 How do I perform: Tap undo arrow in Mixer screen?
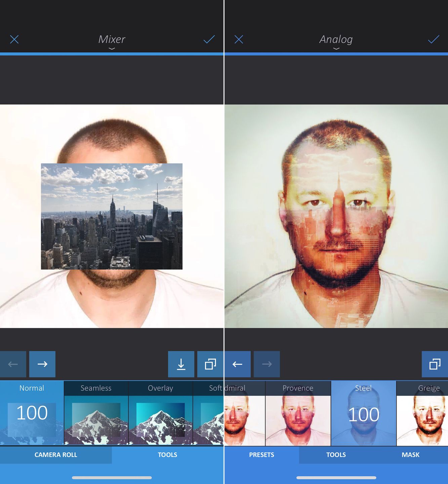[x=13, y=364]
